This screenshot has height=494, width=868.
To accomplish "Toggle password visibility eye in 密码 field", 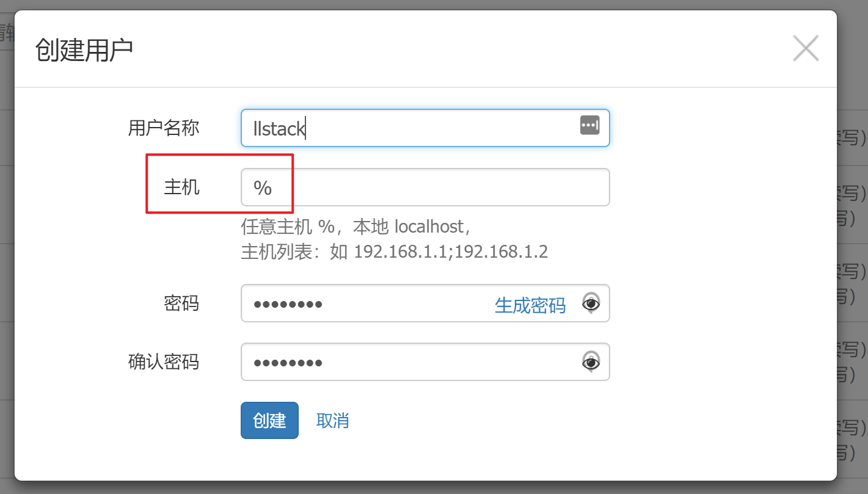I will click(x=591, y=303).
